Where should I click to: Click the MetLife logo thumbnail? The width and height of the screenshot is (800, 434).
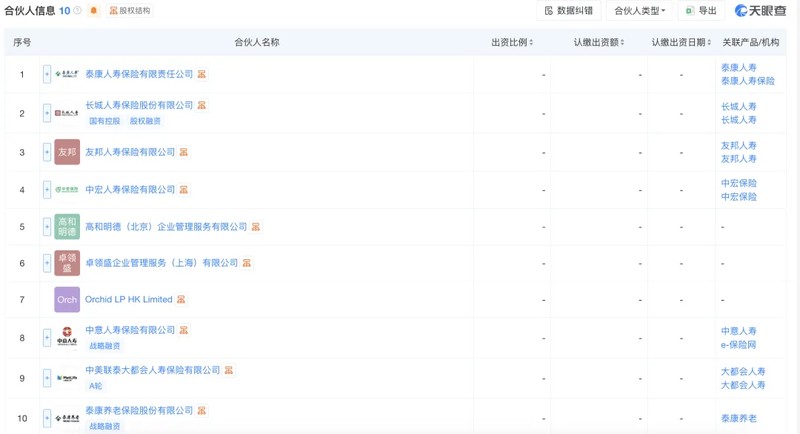point(67,378)
